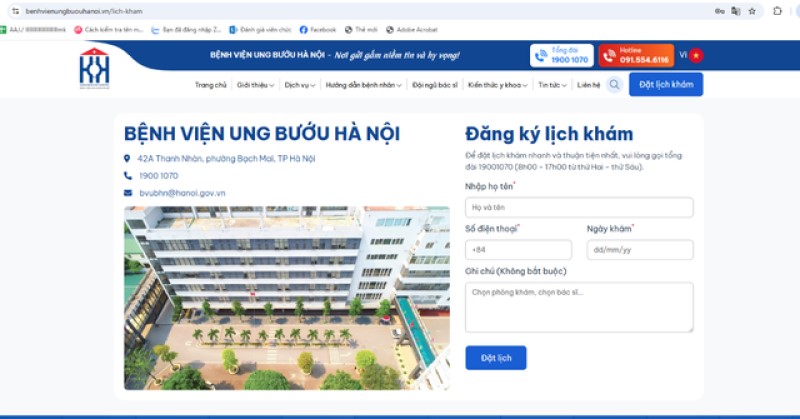Expand the Giới thiệu dropdown menu
The height and width of the screenshot is (419, 800).
click(255, 85)
